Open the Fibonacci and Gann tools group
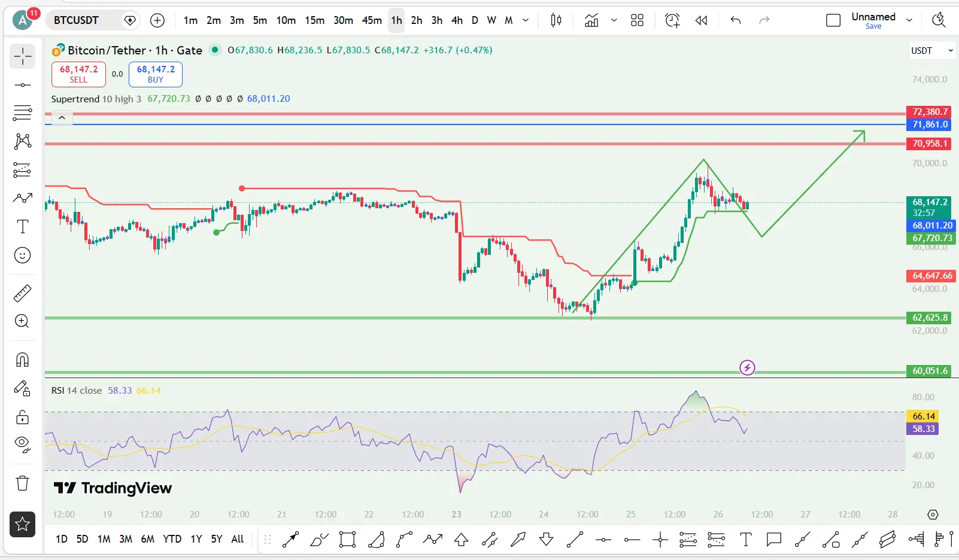 pos(23,112)
